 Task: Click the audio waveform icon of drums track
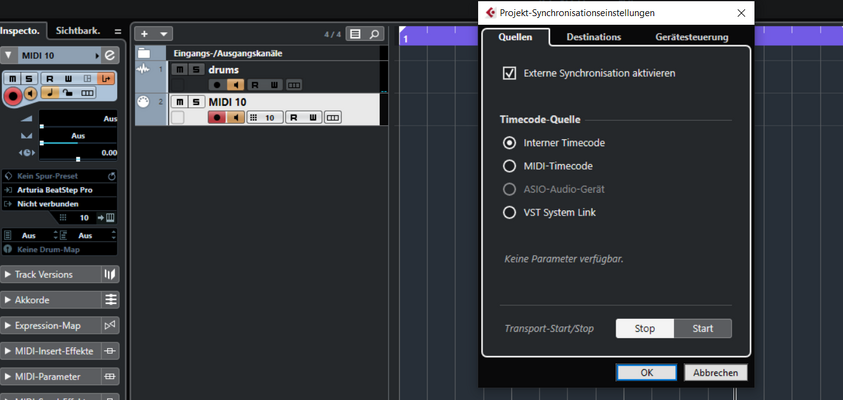point(143,69)
